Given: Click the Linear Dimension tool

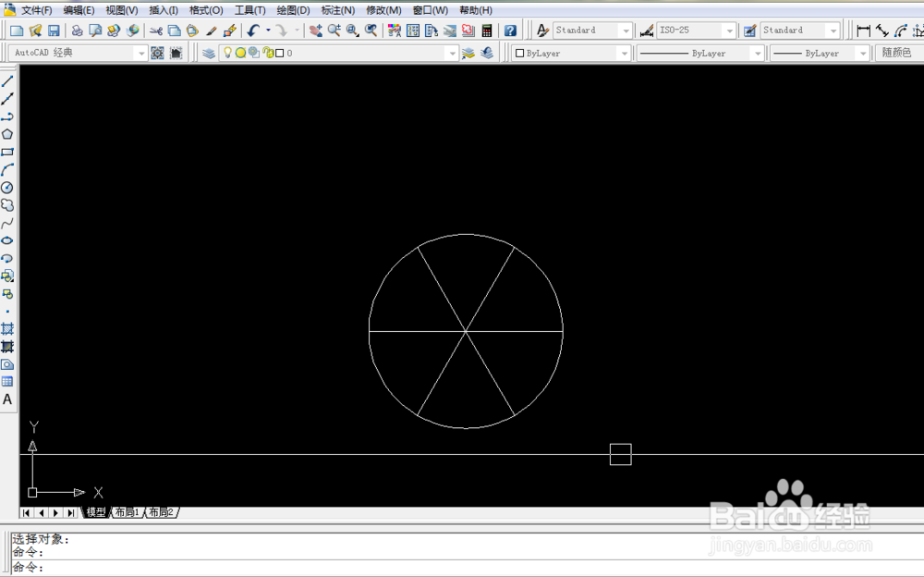Looking at the screenshot, I should [x=863, y=31].
